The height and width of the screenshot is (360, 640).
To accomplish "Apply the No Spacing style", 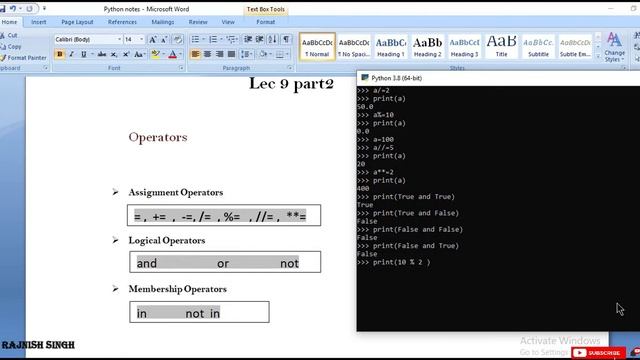I will [x=354, y=47].
